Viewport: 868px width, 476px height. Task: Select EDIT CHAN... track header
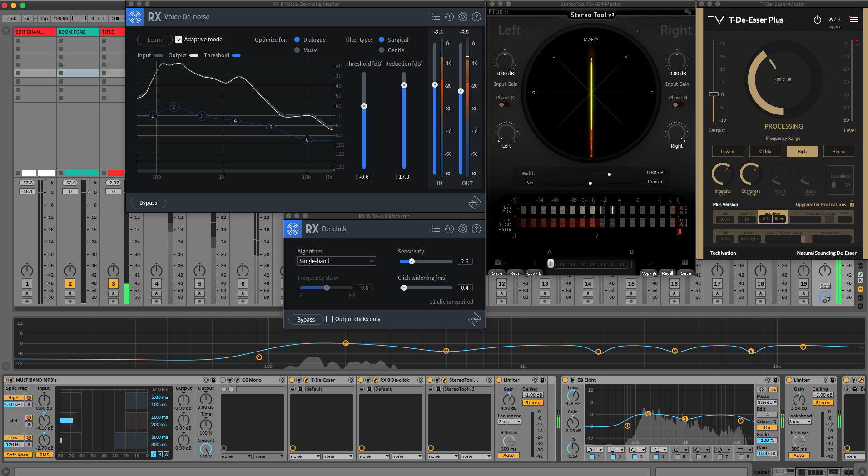pyautogui.click(x=35, y=32)
